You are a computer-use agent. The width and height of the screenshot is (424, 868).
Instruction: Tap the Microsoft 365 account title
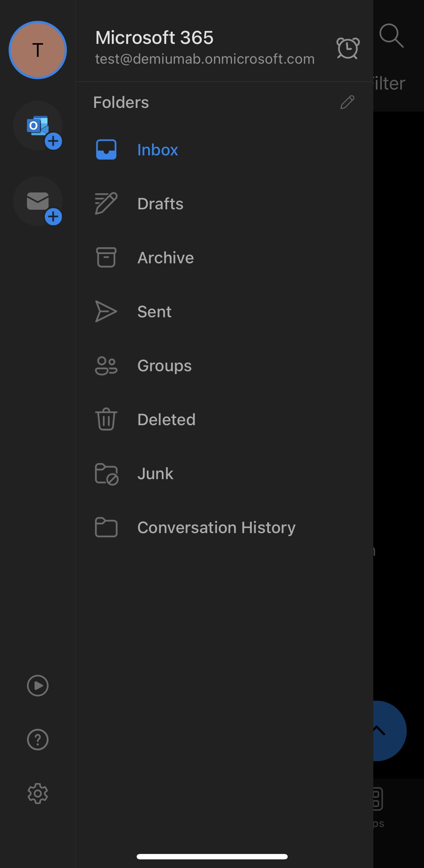click(154, 37)
